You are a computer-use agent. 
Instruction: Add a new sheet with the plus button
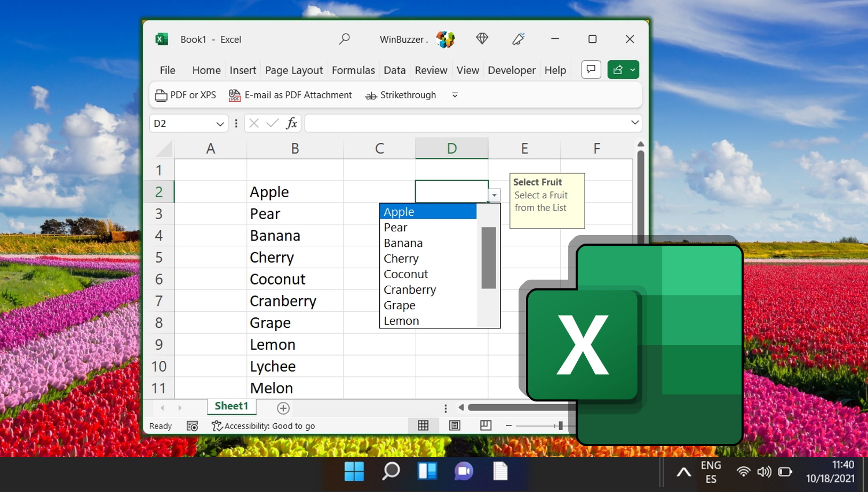283,408
